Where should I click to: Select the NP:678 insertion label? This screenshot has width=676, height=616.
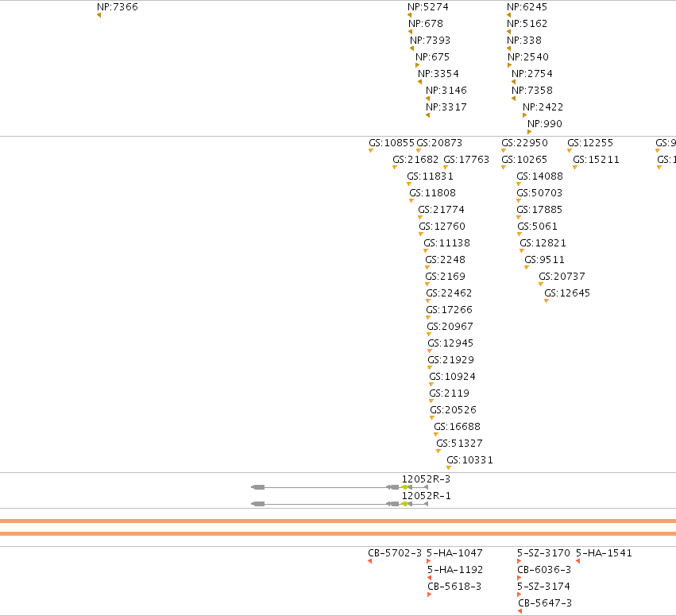pos(426,24)
